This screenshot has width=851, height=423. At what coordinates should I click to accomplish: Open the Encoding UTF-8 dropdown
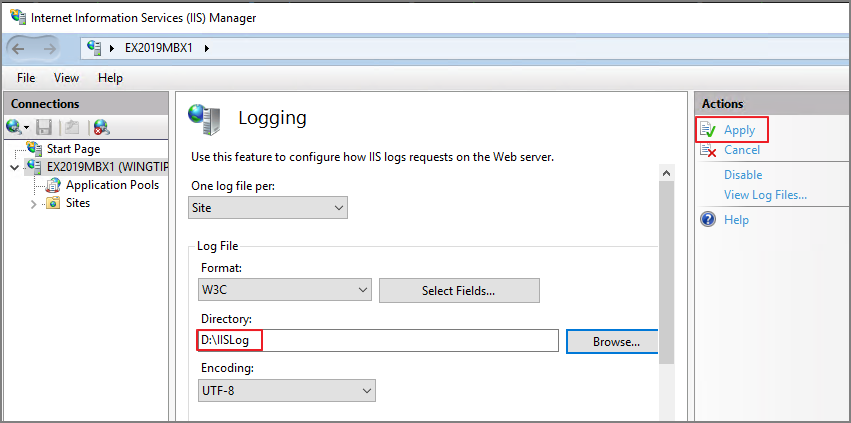tap(287, 390)
